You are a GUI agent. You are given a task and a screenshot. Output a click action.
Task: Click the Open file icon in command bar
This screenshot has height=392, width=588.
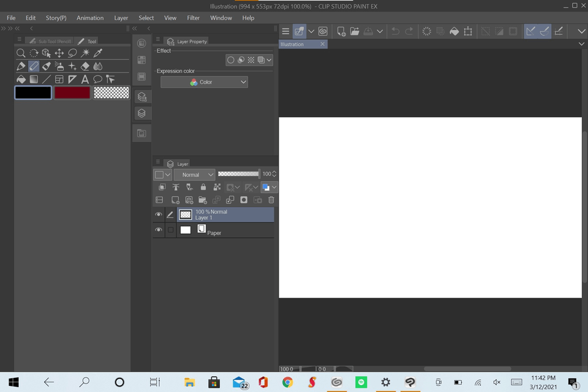[x=355, y=31]
